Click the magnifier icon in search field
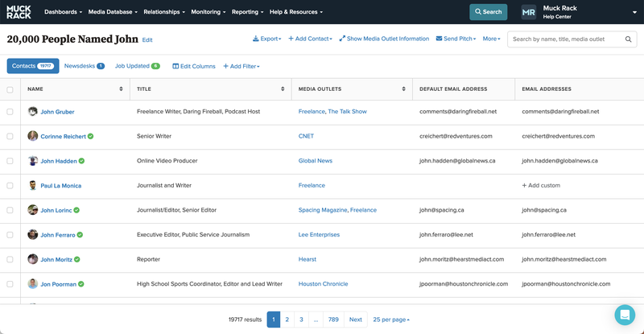The width and height of the screenshot is (644, 334). point(628,39)
